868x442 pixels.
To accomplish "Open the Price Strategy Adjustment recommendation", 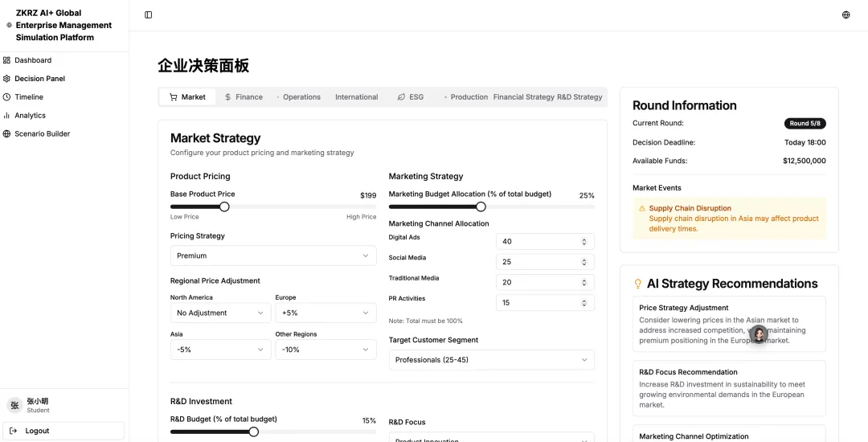I will point(729,323).
